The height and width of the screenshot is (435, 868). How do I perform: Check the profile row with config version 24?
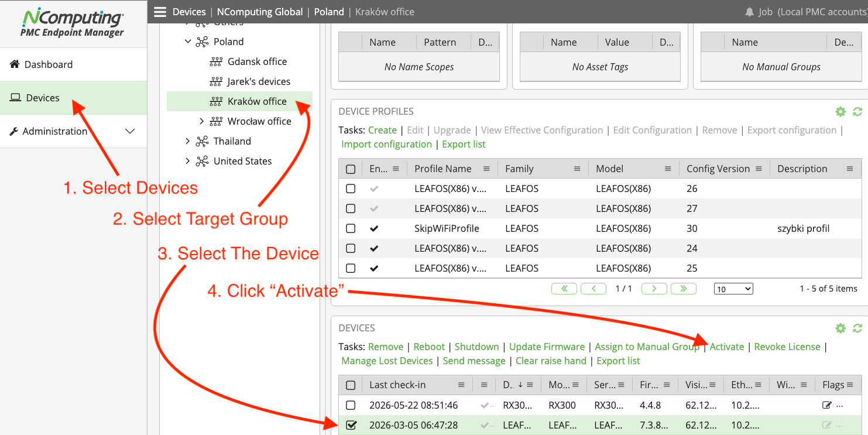point(351,248)
